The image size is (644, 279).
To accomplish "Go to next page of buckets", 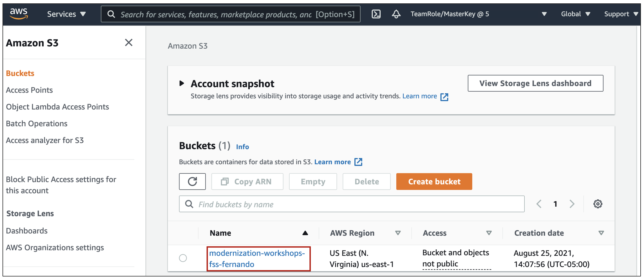I will coord(572,204).
